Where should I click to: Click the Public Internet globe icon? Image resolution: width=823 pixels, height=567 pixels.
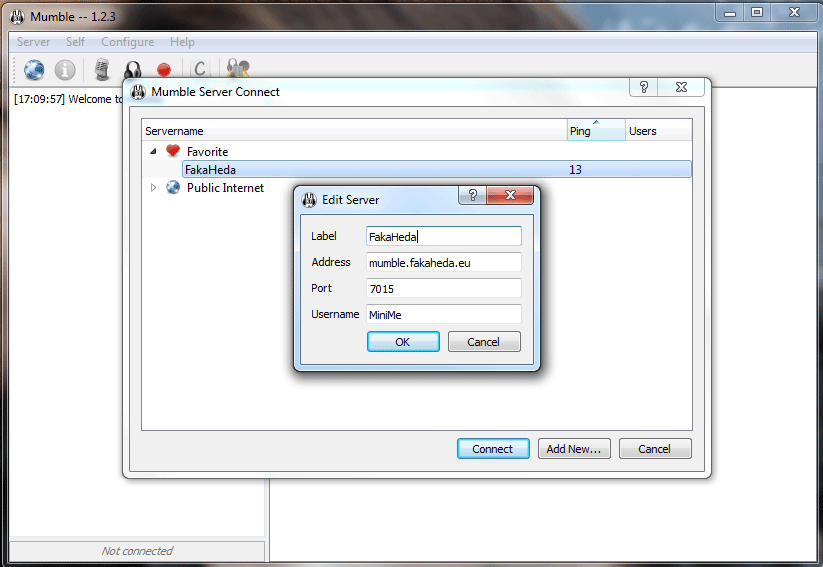pos(173,187)
